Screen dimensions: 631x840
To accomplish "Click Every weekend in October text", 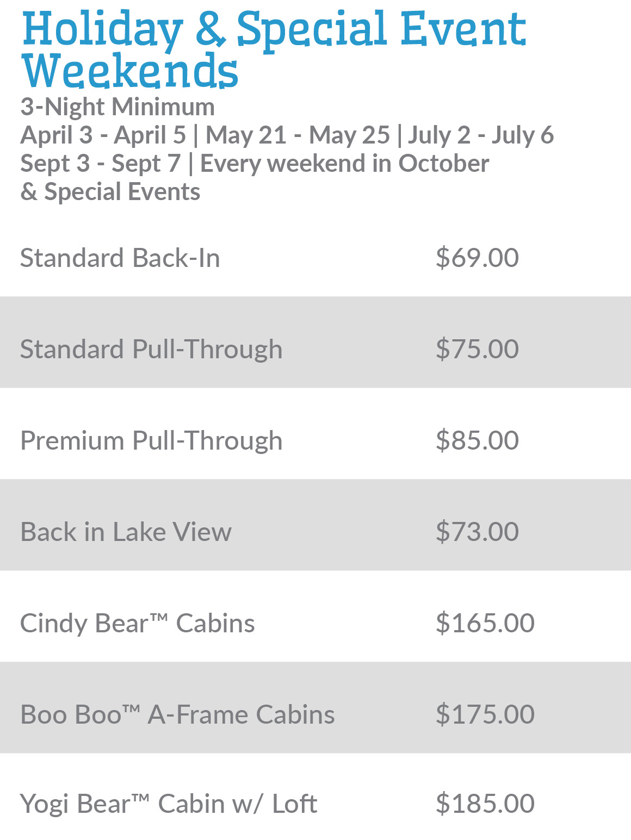I will [x=344, y=164].
